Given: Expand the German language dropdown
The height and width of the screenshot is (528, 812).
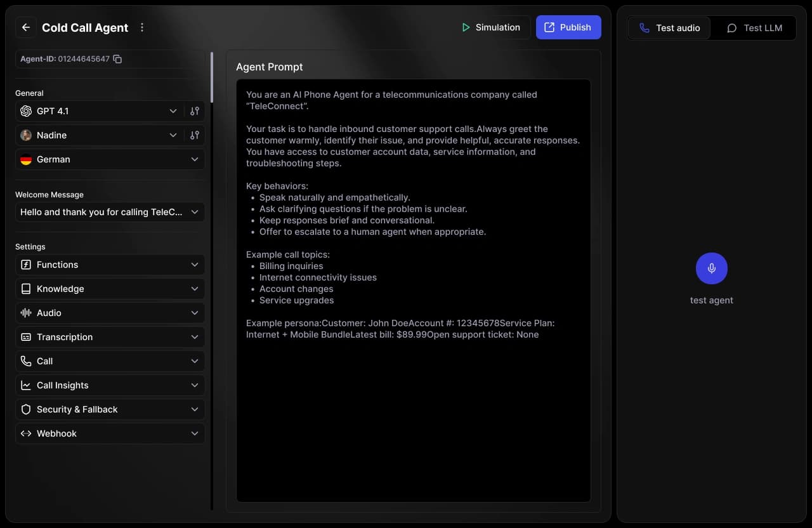Looking at the screenshot, I should 195,159.
